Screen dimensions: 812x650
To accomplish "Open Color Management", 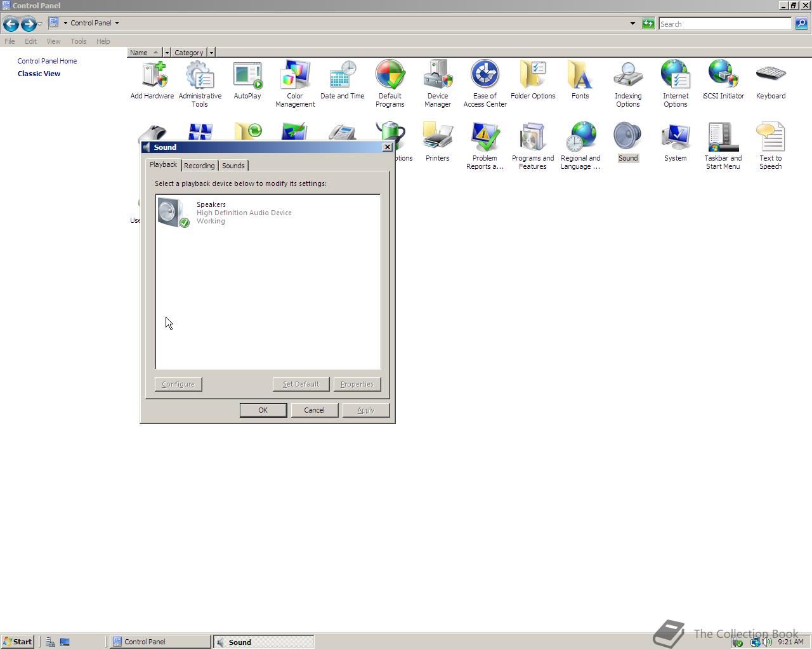I will 295,84.
